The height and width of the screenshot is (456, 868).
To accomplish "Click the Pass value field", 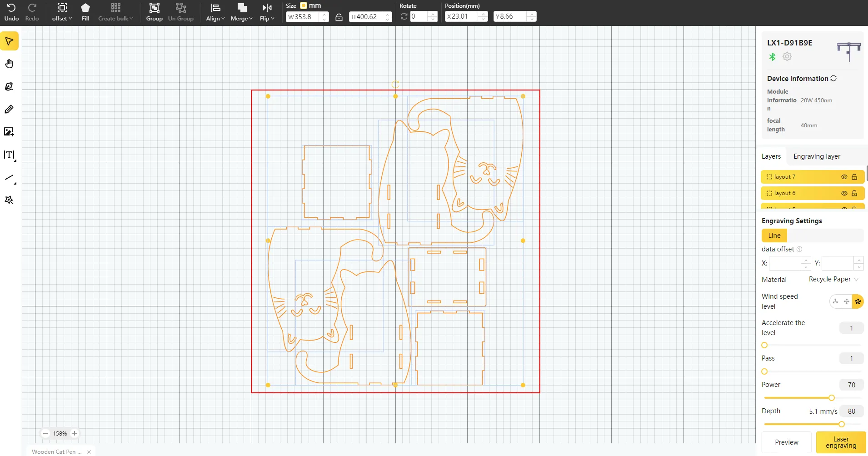I will 851,358.
